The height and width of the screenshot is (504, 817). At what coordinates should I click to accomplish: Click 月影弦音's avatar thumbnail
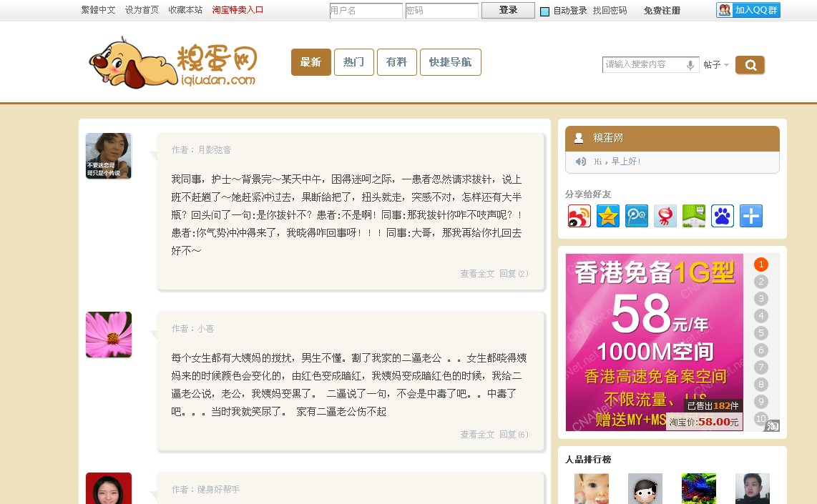(x=108, y=156)
